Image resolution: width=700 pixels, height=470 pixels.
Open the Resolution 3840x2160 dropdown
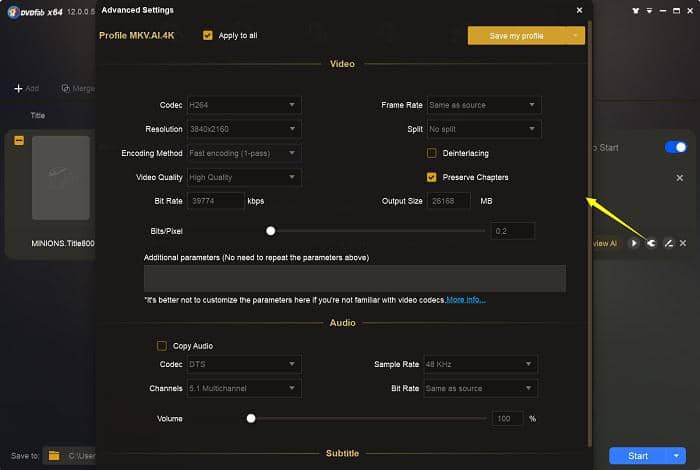pos(244,129)
